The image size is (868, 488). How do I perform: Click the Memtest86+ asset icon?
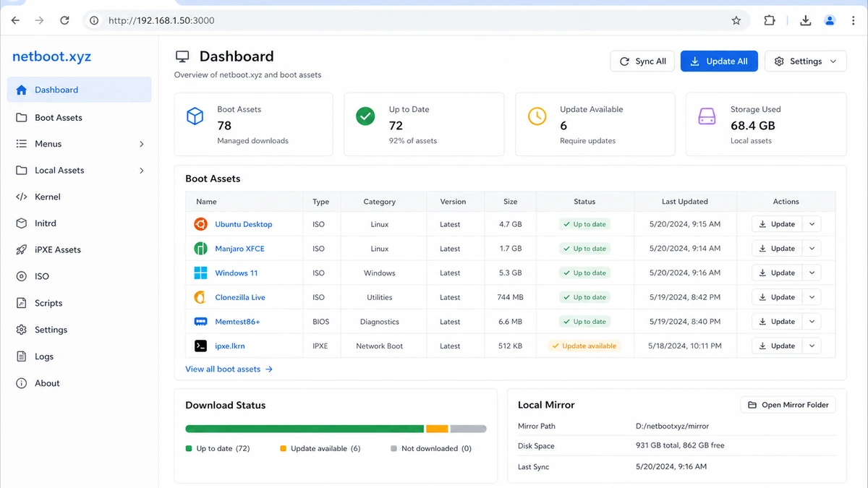[200, 322]
